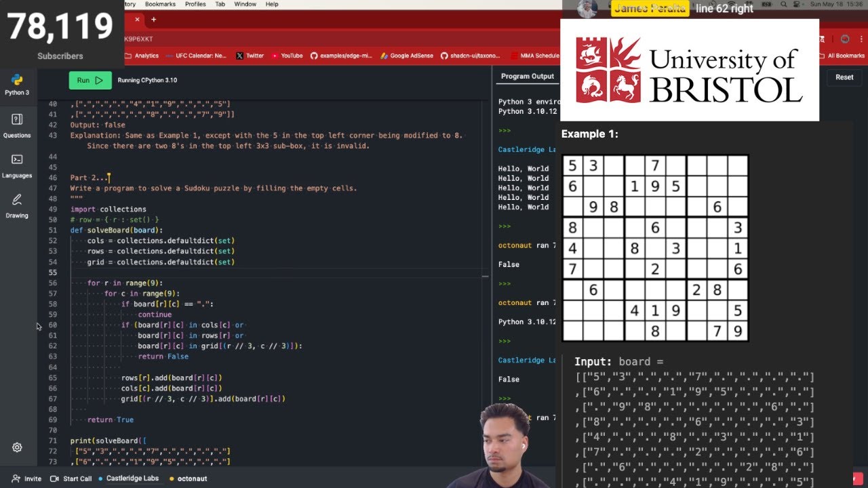
Task: Run the code with the Run button
Action: (90, 80)
